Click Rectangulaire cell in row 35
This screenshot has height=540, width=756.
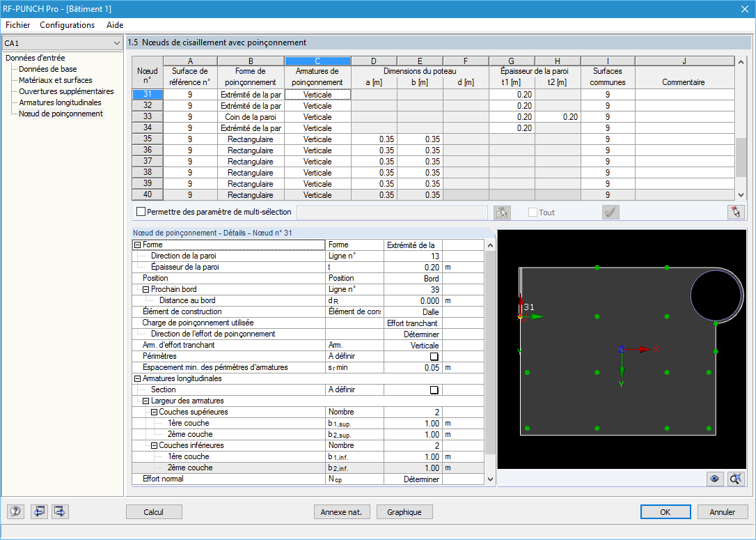coord(251,139)
